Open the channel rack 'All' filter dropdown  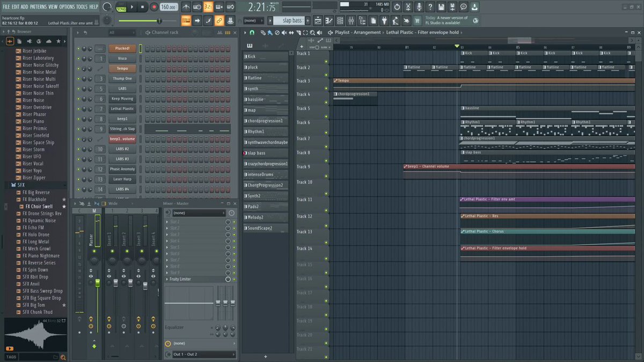pyautogui.click(x=122, y=33)
